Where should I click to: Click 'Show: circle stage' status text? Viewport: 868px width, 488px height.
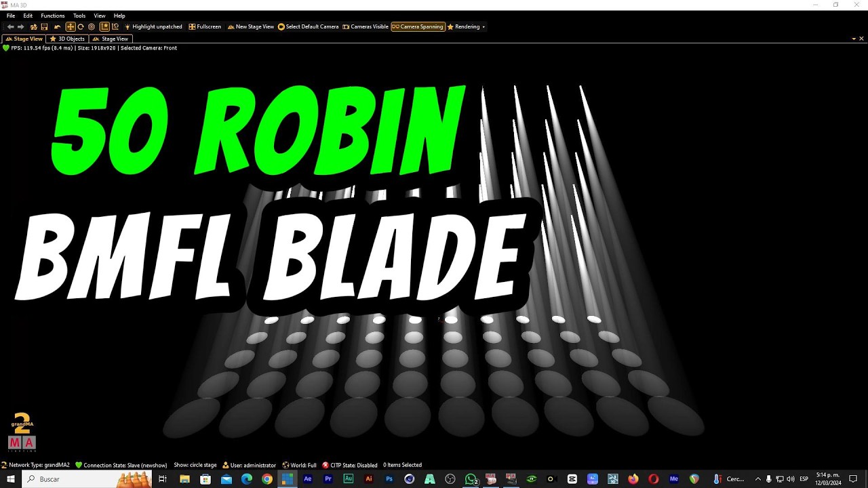(195, 465)
